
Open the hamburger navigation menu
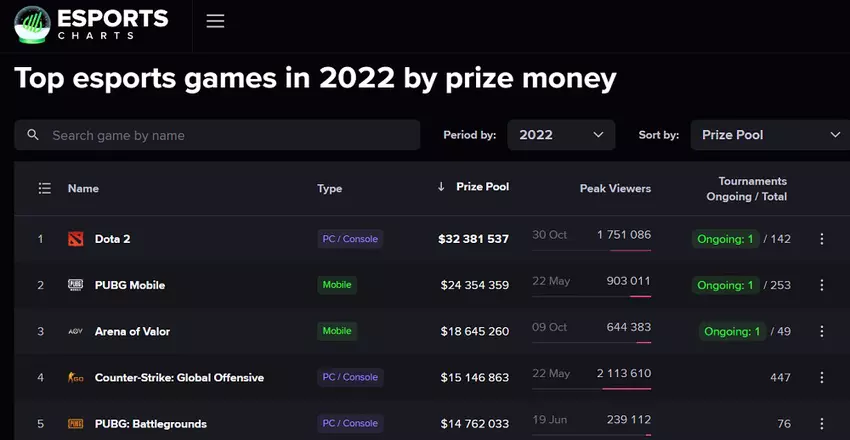tap(215, 21)
